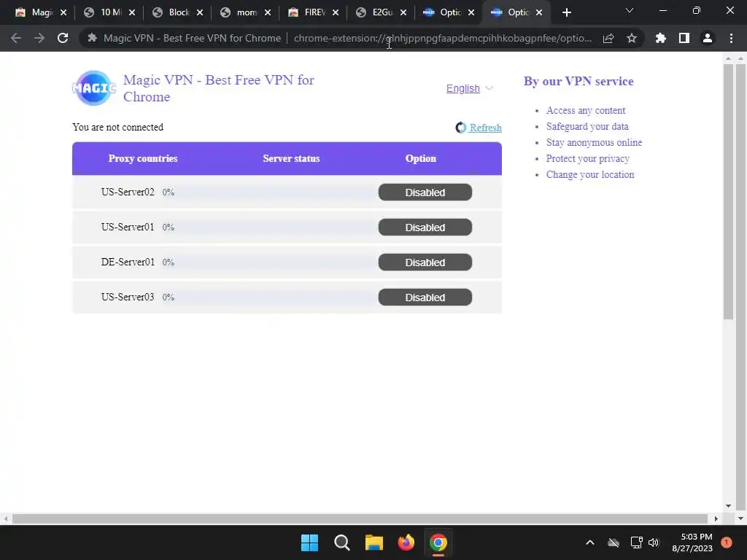Image resolution: width=747 pixels, height=560 pixels.
Task: Open the English language dropdown
Action: pyautogui.click(x=469, y=88)
